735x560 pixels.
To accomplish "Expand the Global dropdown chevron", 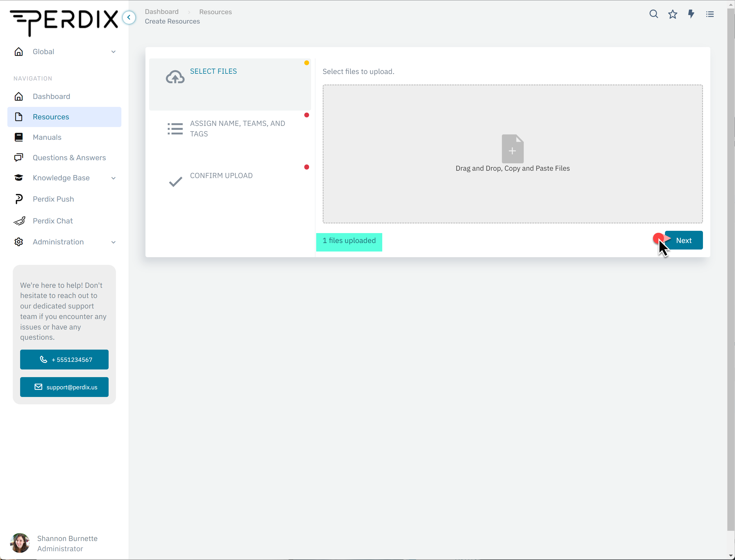I will click(113, 52).
